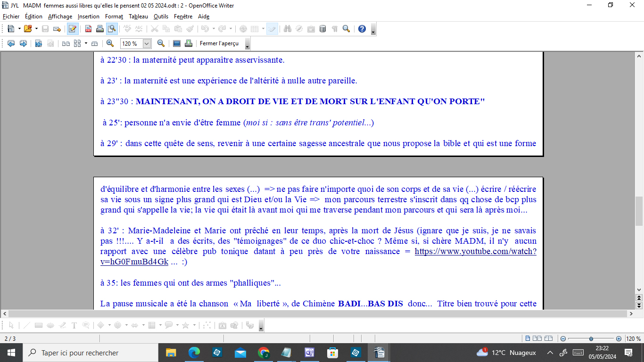
Task: Click the status bar zoom-out minus button
Action: coord(563,338)
